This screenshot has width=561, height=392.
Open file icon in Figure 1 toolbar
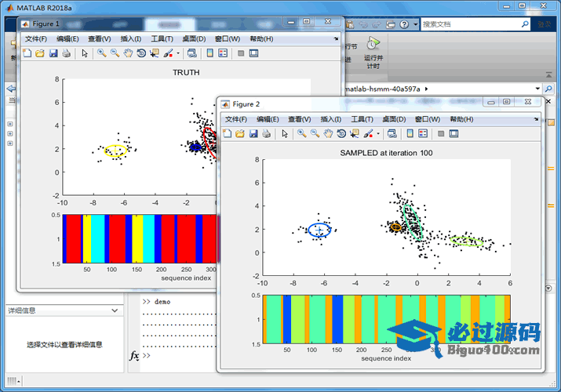pyautogui.click(x=40, y=53)
